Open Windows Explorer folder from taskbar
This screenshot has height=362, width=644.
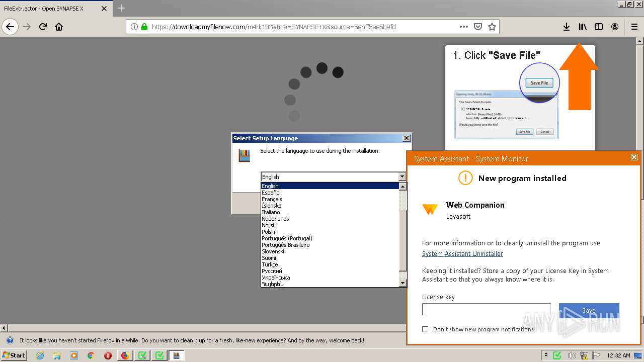coord(57,355)
